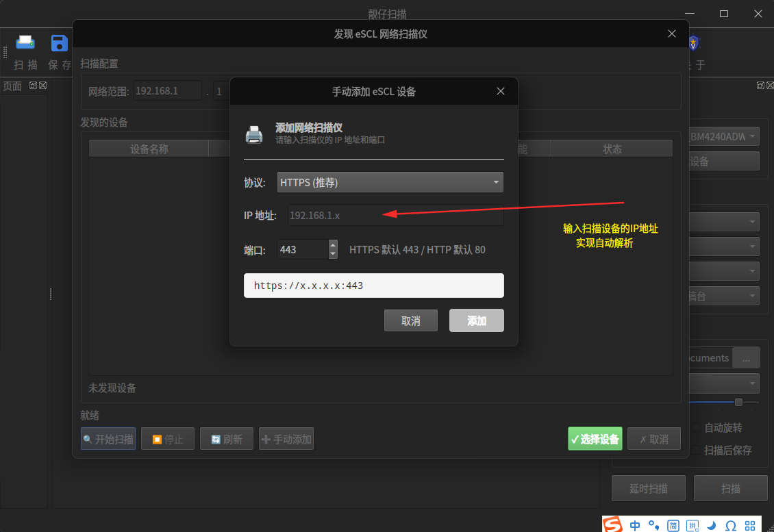
Task: Click the 刷新 button
Action: pyautogui.click(x=227, y=439)
